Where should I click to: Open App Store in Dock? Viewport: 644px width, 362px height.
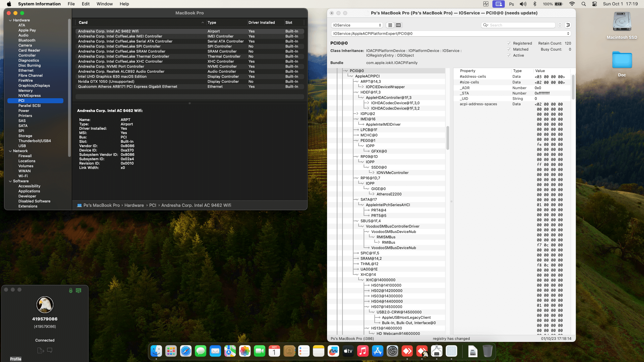point(378,351)
